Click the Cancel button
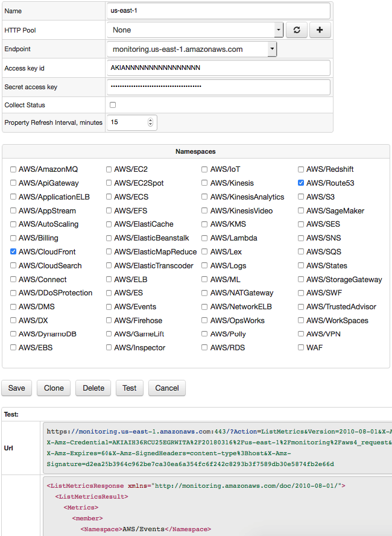This screenshot has width=392, height=536. (x=167, y=388)
